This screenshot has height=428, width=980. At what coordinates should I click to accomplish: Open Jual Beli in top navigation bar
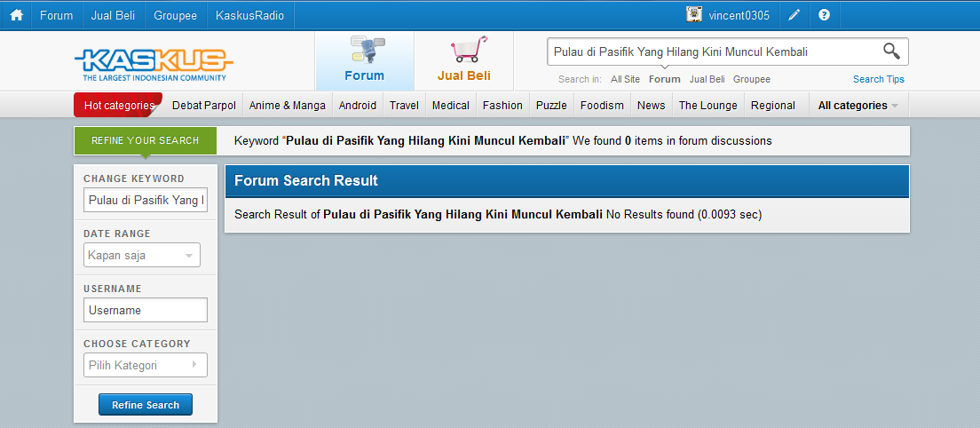pos(113,16)
